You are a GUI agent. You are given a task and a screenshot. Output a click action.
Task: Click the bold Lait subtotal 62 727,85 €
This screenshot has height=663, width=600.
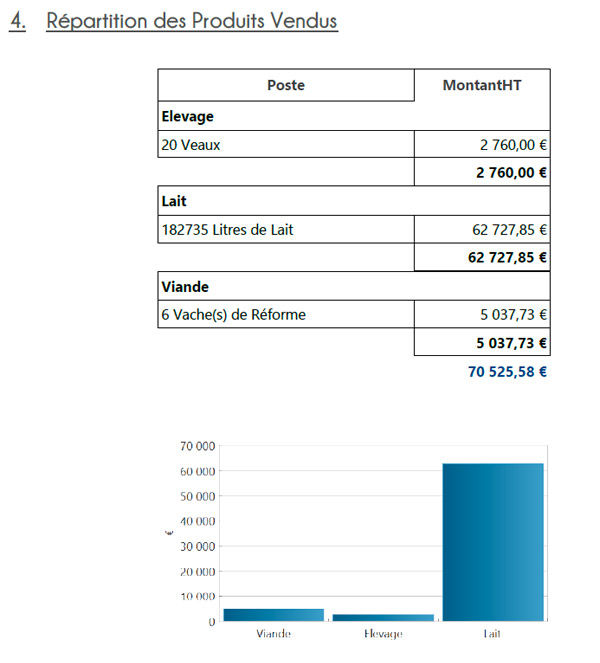(x=507, y=257)
